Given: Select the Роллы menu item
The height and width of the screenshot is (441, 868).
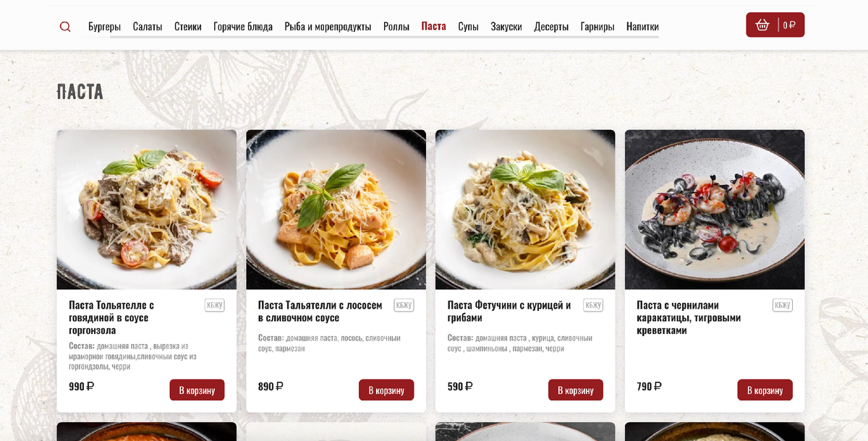Looking at the screenshot, I should (396, 27).
